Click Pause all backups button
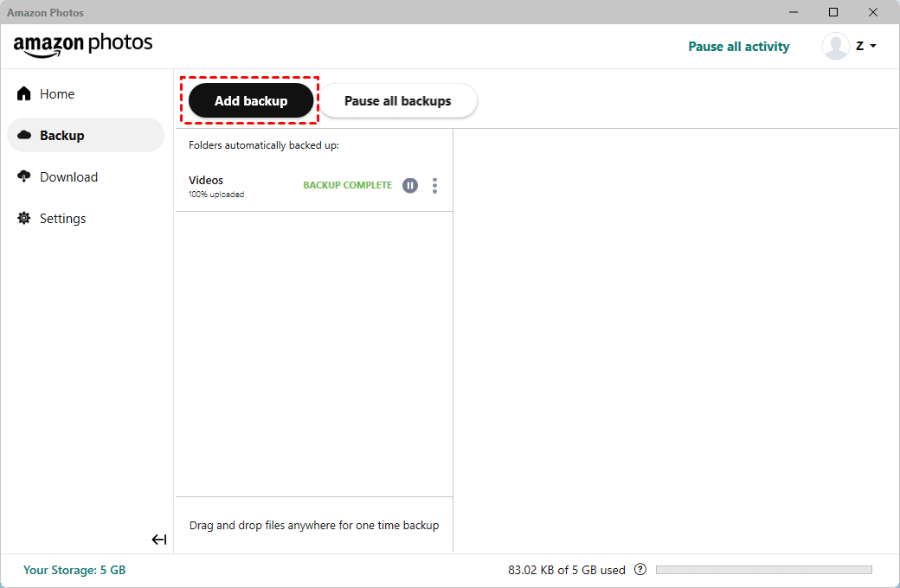The image size is (900, 588). pos(398,100)
